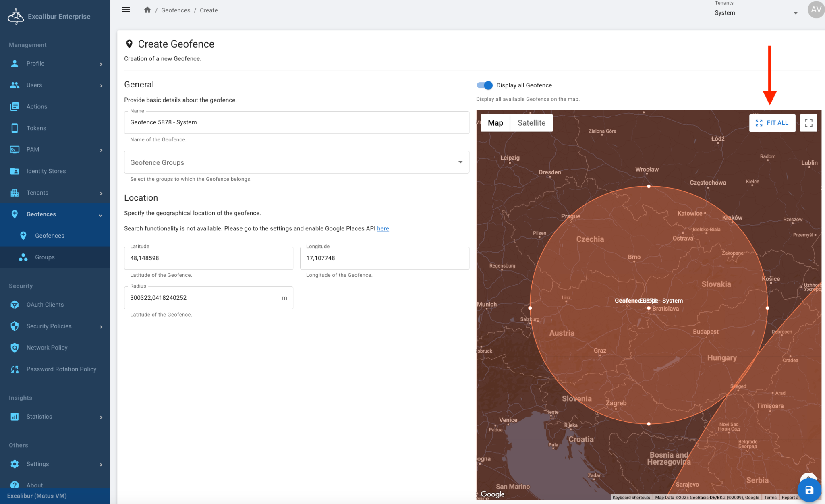Screen dimensions: 825x504
Task: Expand the Security Policies chevron
Action: coord(101,327)
